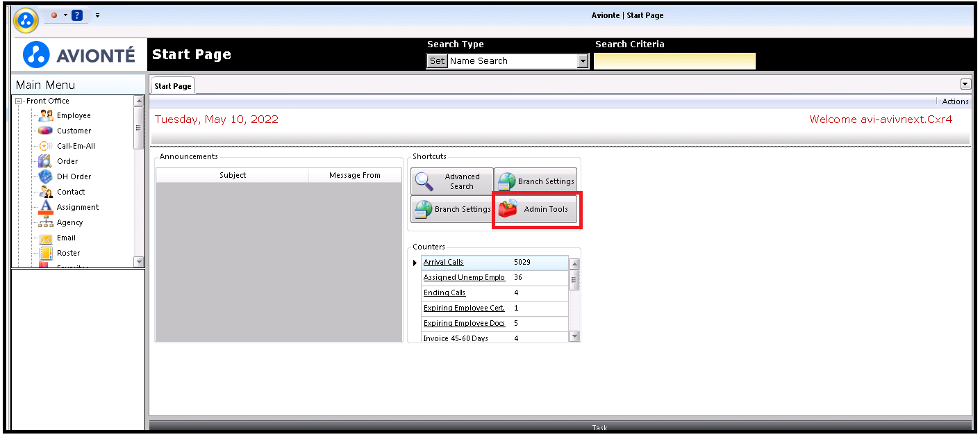The width and height of the screenshot is (980, 437).
Task: Open Branch Settings shortcut beside Admin Tools
Action: tap(452, 209)
